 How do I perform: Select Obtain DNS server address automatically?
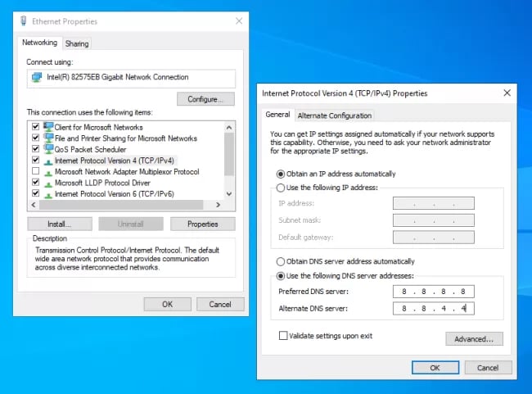point(280,261)
